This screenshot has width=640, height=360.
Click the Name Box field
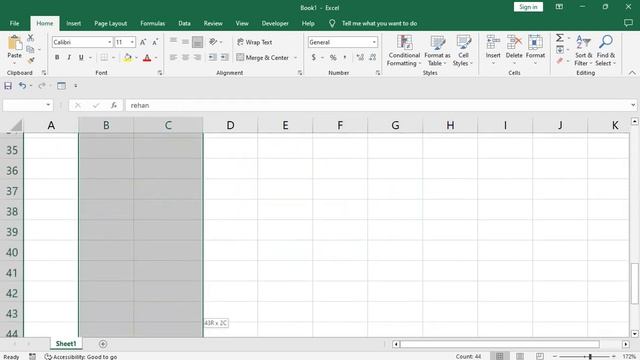click(x=27, y=105)
